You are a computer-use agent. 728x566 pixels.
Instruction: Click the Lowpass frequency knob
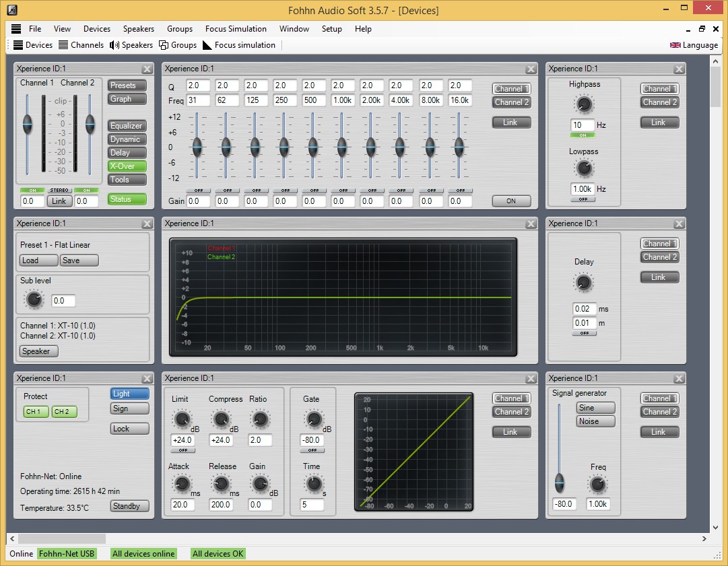pos(584,168)
